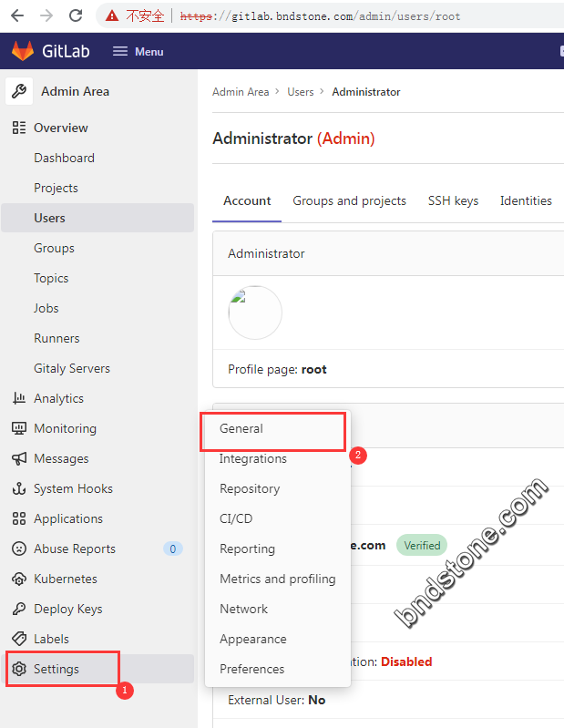Screen dimensions: 564x728
Task: Click the Labels tag icon
Action: 19,639
